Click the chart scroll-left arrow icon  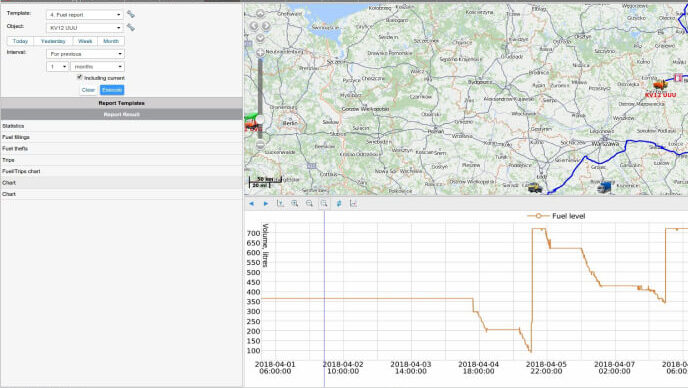(x=251, y=204)
